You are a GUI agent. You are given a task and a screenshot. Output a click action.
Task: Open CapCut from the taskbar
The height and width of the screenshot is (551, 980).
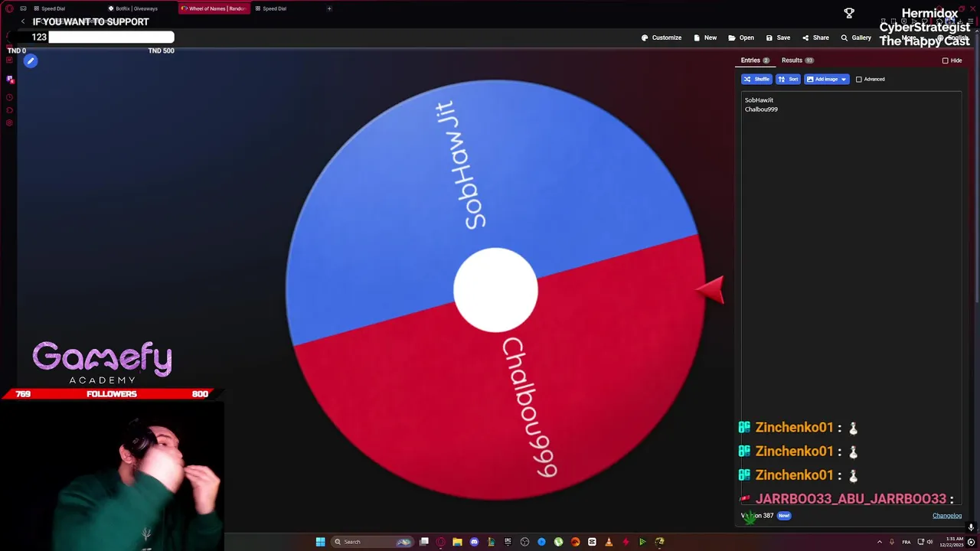coord(592,542)
